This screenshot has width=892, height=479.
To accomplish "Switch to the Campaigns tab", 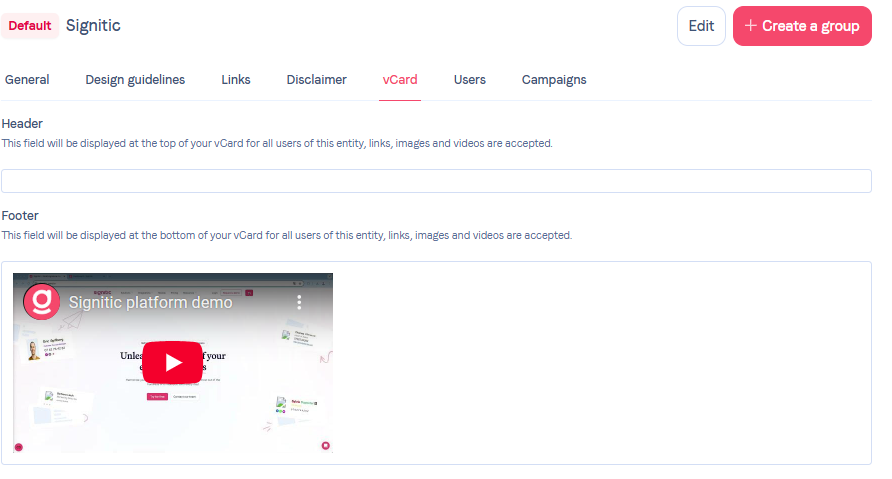I will [x=554, y=80].
